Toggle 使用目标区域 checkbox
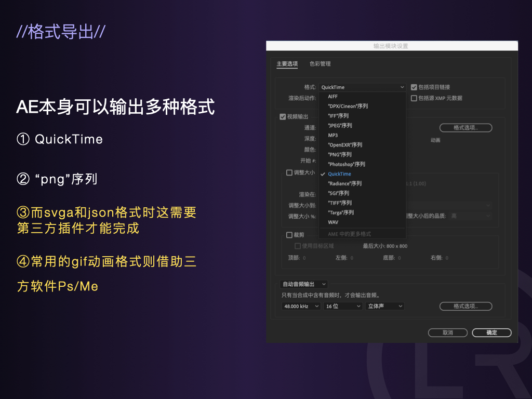Screen dimensions: 532x399 click(x=298, y=246)
